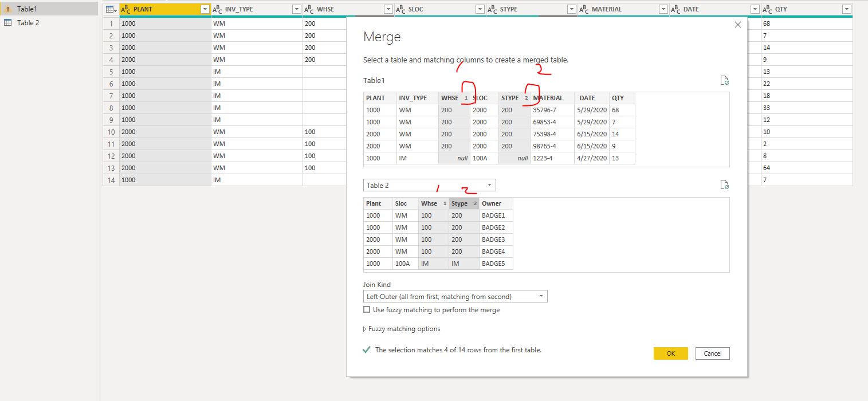The height and width of the screenshot is (401, 868).
Task: Open STYPE column filter dropdown
Action: 571,9
